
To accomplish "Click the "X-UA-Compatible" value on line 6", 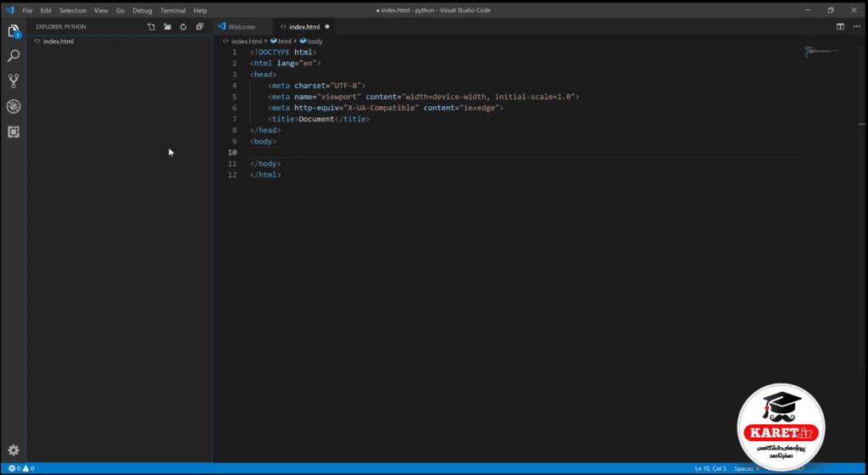I will click(381, 108).
